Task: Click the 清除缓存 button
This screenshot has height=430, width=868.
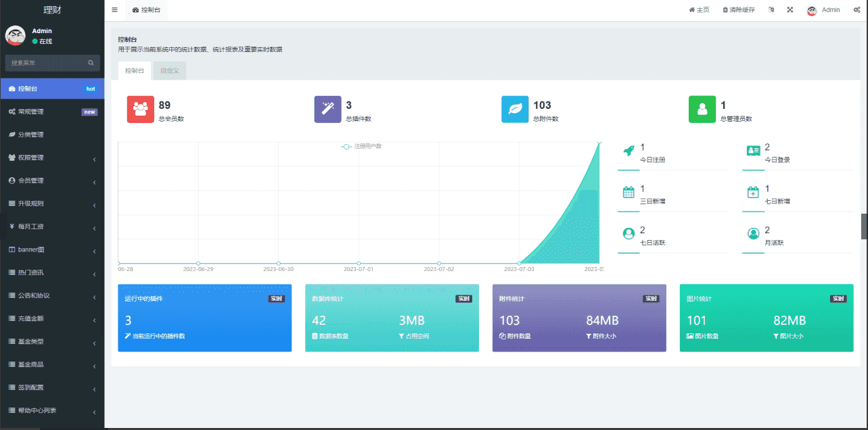Action: (x=739, y=10)
